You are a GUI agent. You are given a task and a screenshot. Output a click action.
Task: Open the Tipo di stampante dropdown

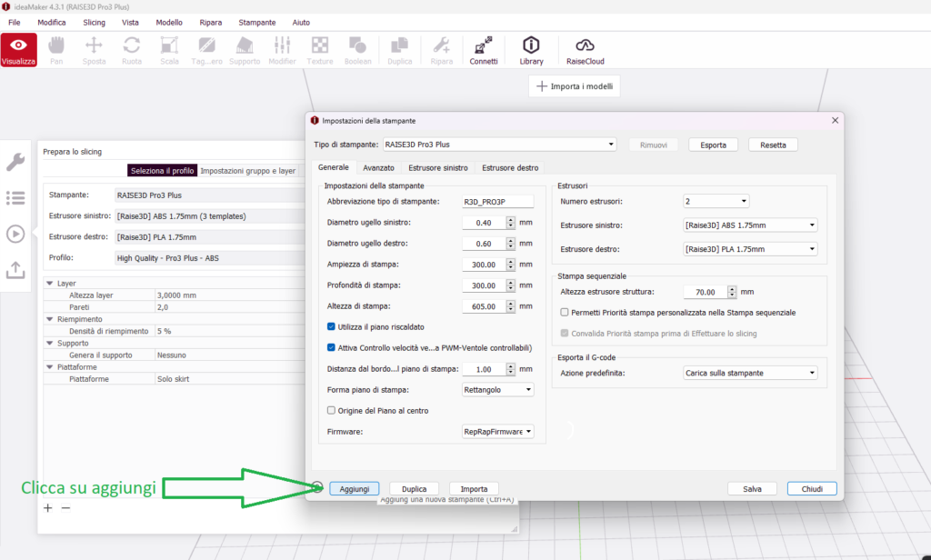click(499, 145)
